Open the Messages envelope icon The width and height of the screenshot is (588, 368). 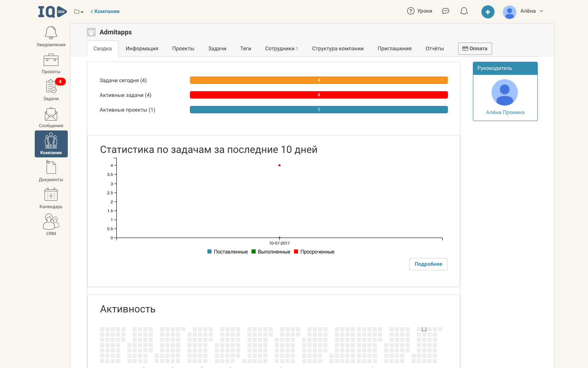point(51,117)
